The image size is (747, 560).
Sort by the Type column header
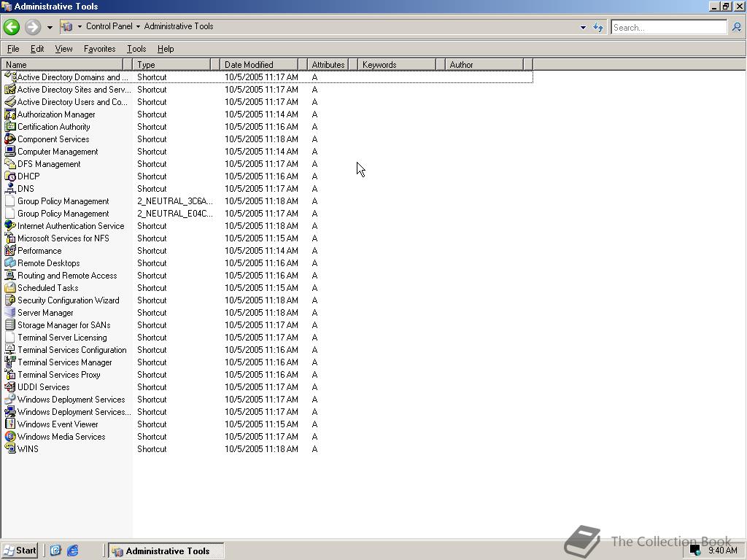point(171,64)
